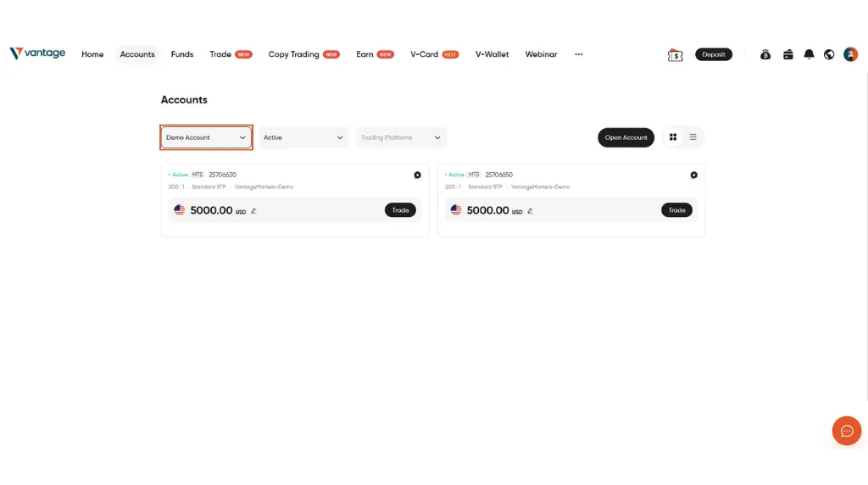Click the MT5 tag on account 25706650
868x485 pixels.
click(x=474, y=175)
